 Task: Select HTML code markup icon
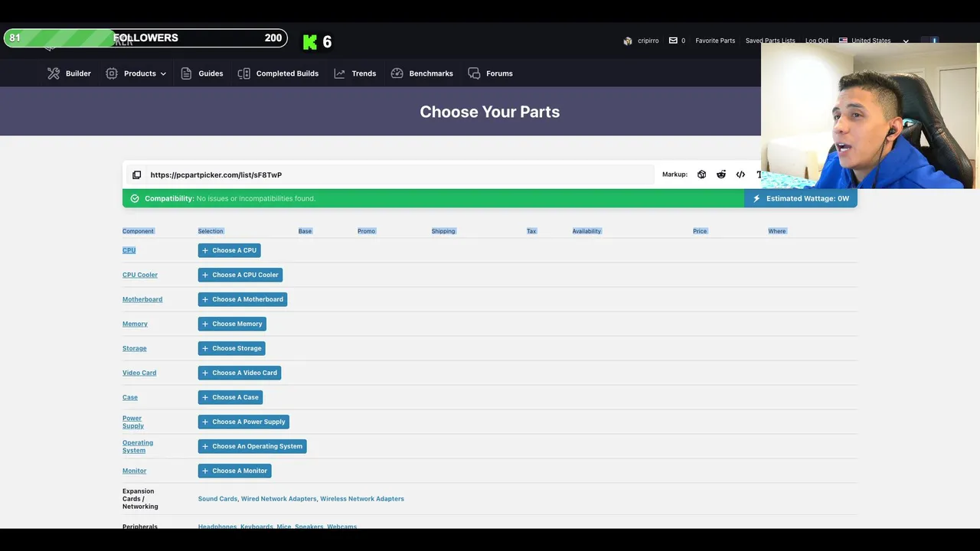pos(740,174)
